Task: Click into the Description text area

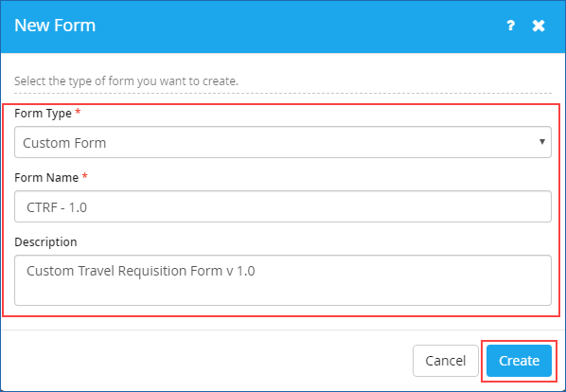Action: [283, 280]
